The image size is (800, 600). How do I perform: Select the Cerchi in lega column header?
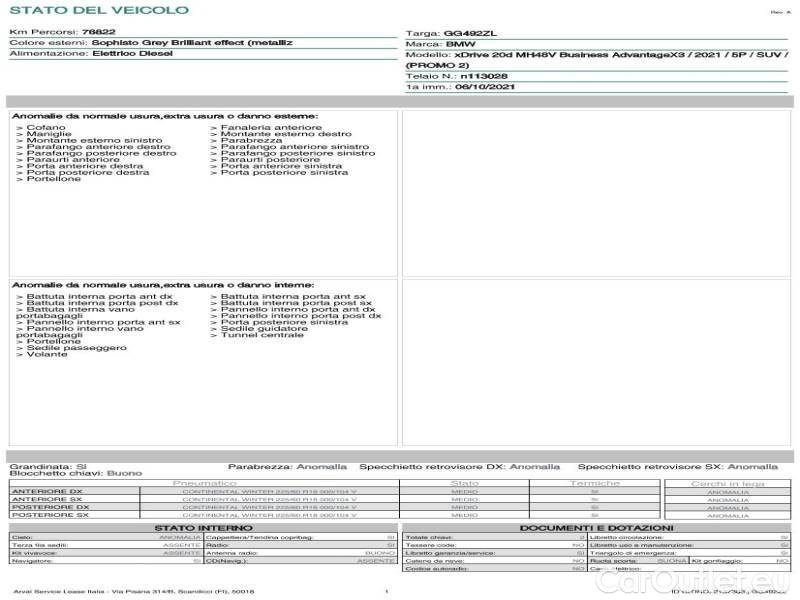[728, 483]
